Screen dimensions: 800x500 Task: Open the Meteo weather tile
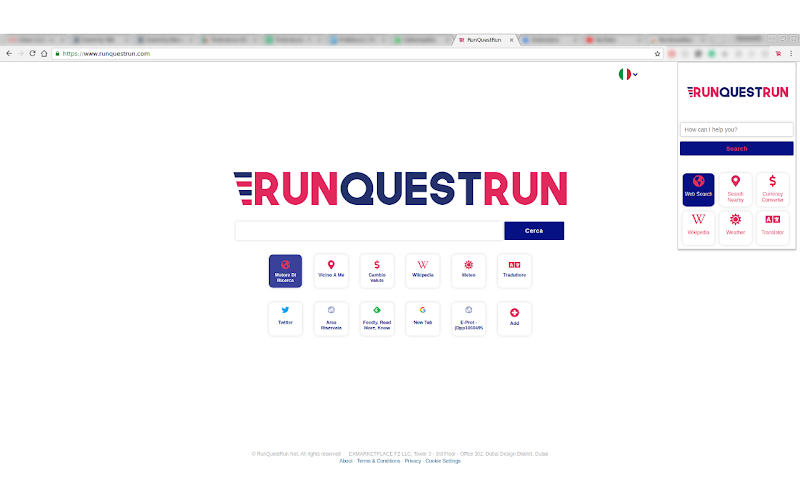coord(468,271)
